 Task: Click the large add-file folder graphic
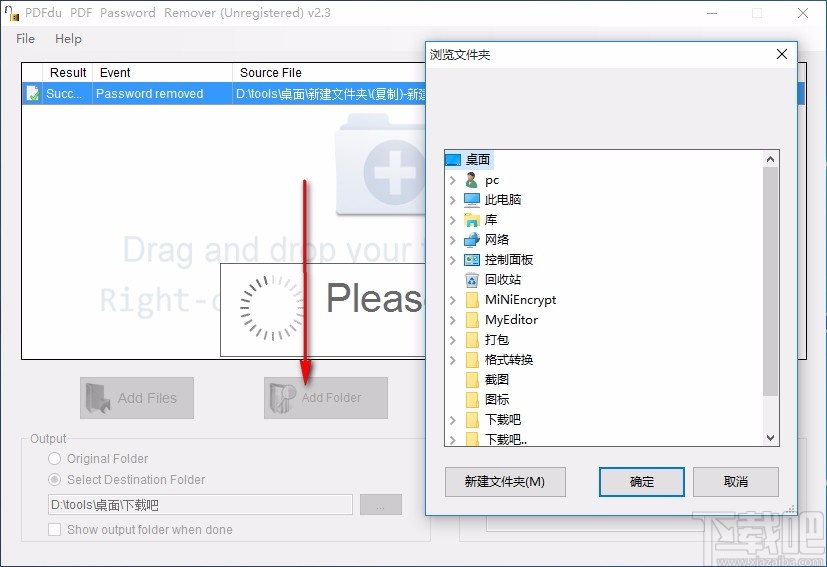(381, 166)
